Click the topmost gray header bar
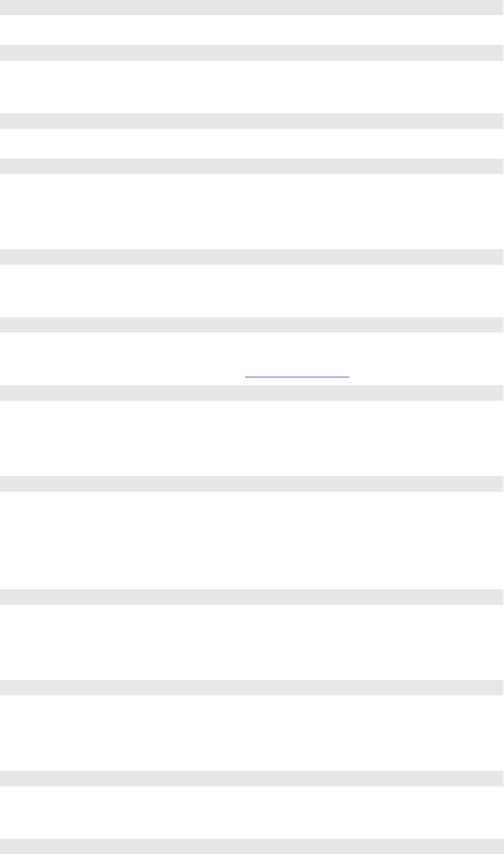Image resolution: width=504 pixels, height=854 pixels. (x=252, y=8)
